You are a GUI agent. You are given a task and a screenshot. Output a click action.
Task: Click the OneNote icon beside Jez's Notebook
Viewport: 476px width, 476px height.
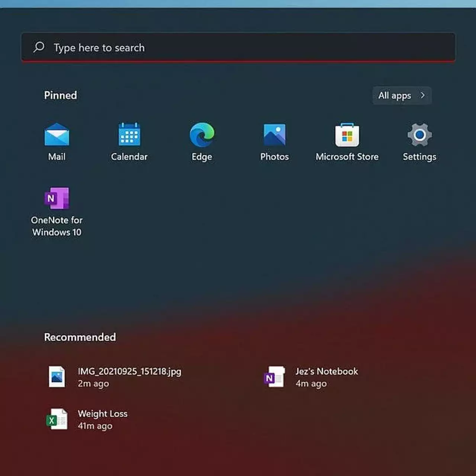274,377
